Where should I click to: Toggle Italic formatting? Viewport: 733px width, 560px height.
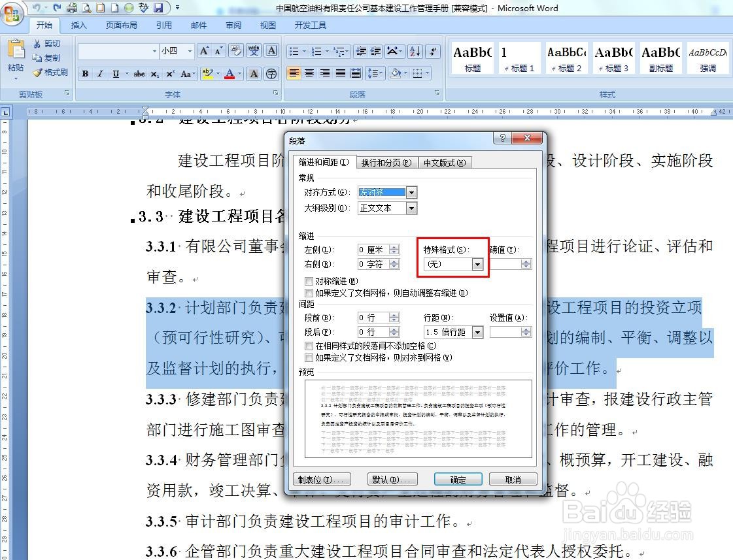coord(99,73)
